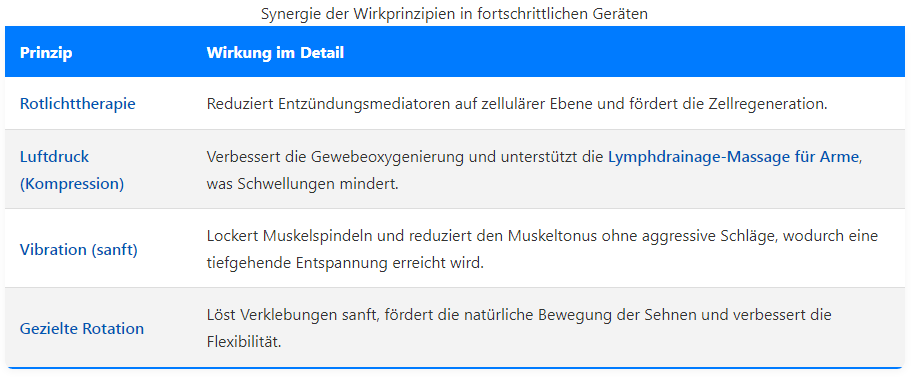The width and height of the screenshot is (911, 377).
Task: Click the Vibration (sanft) row label
Action: 79,250
